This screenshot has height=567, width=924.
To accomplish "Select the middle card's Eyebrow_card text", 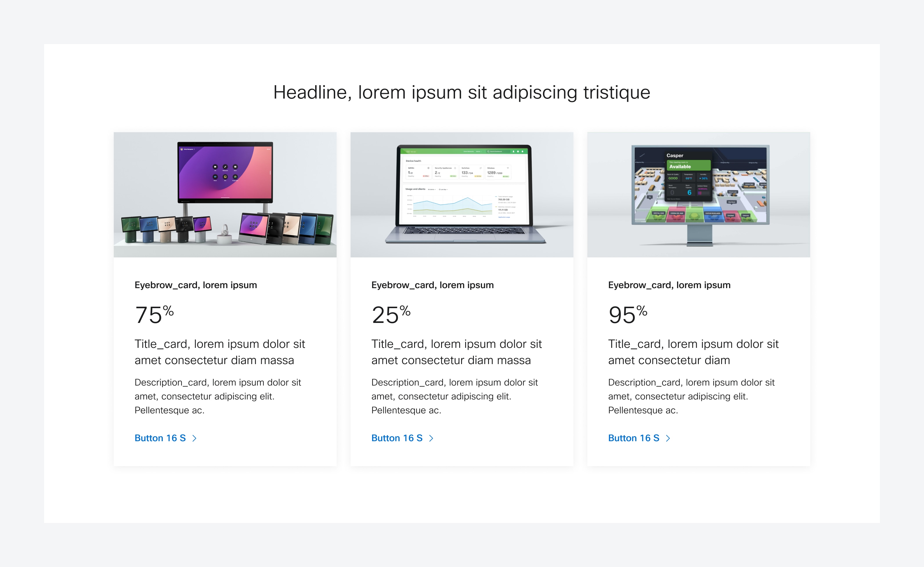I will [x=432, y=285].
